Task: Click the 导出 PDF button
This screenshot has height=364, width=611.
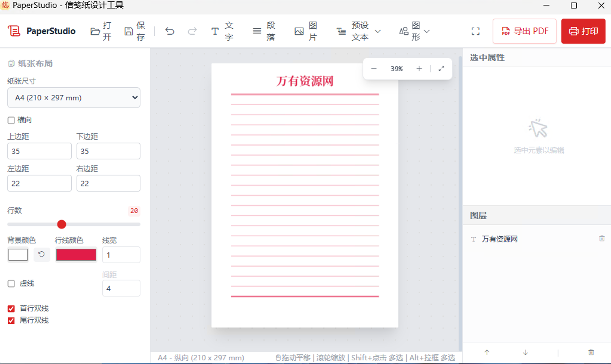Action: click(524, 31)
